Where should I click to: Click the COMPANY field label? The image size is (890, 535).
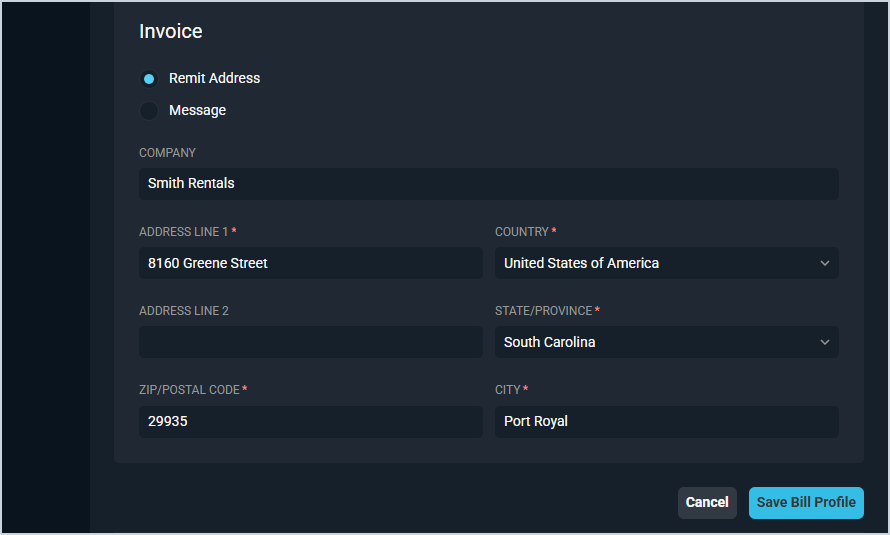[167, 153]
